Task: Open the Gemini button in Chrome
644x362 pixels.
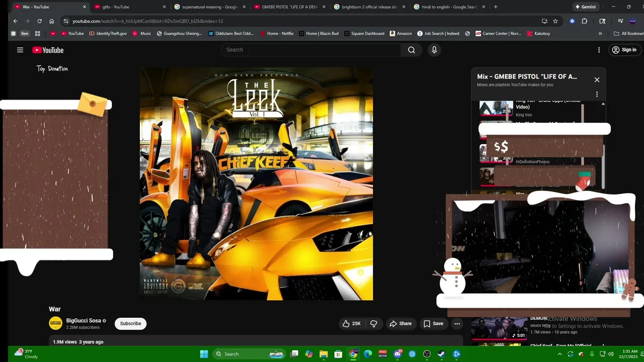Action: 586,7
